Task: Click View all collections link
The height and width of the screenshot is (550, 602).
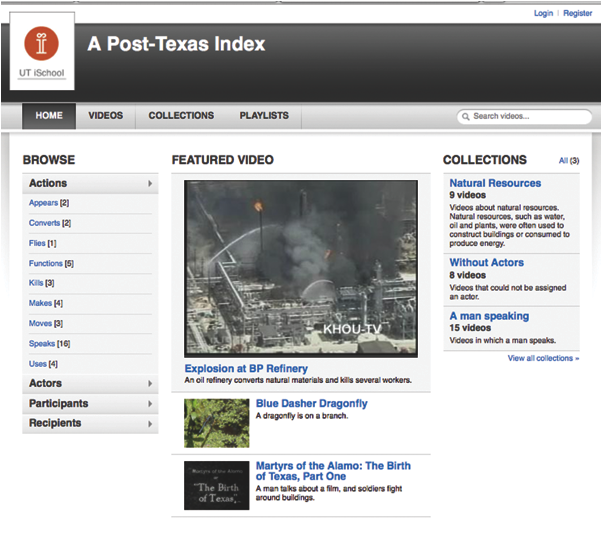Action: click(x=543, y=358)
